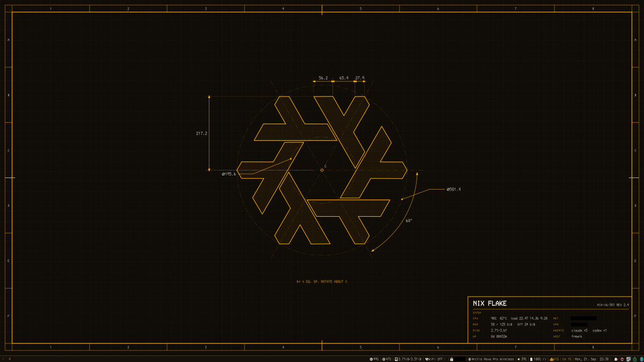Click the codex ×1 agents entry

coord(599,330)
